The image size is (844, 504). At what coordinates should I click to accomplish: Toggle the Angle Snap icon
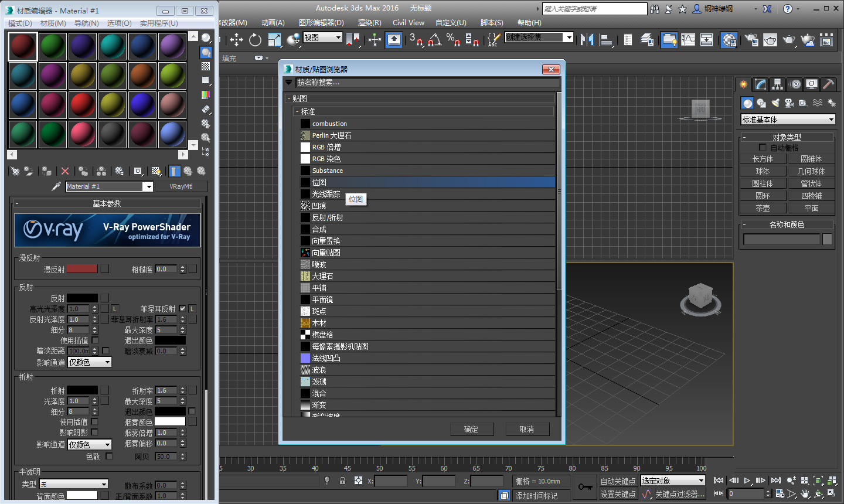tap(434, 39)
